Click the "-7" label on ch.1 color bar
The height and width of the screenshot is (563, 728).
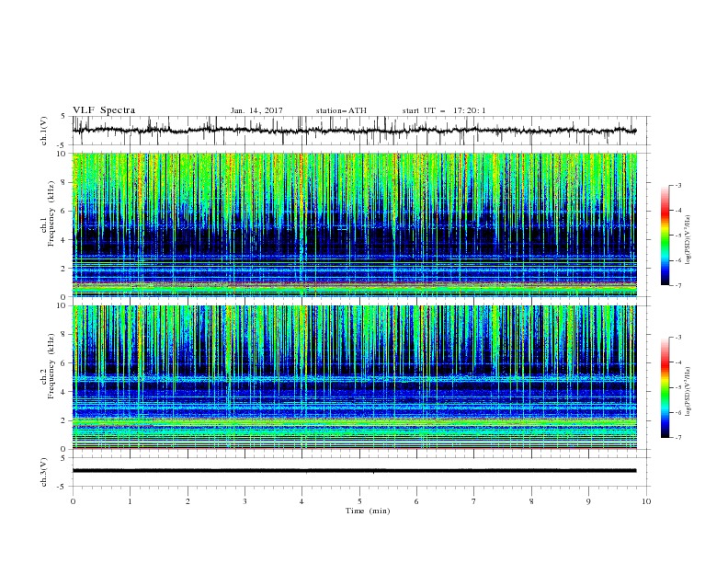[x=678, y=285]
